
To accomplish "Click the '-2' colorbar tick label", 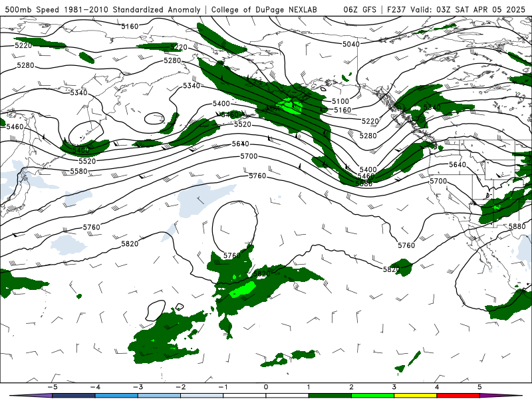I will (180, 387).
